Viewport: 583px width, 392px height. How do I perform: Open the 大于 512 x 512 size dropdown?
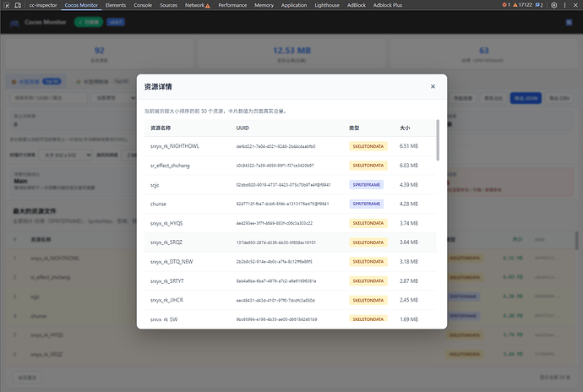[x=66, y=155]
